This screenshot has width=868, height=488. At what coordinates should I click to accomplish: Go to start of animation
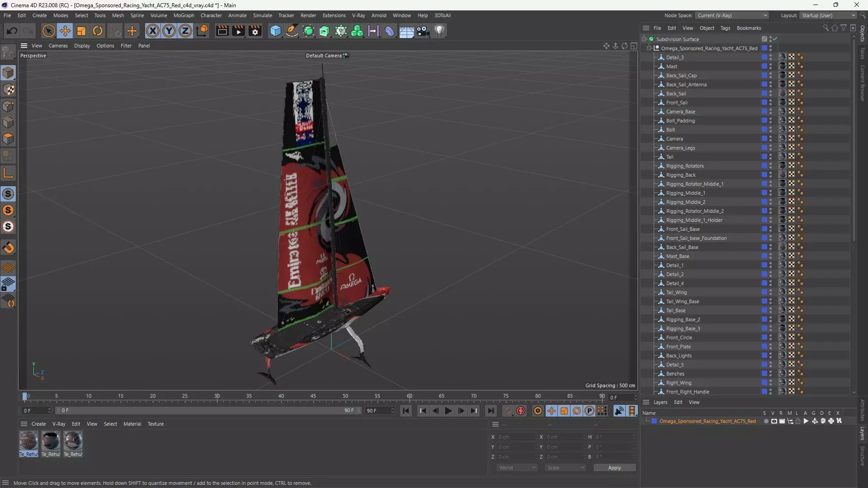click(406, 411)
